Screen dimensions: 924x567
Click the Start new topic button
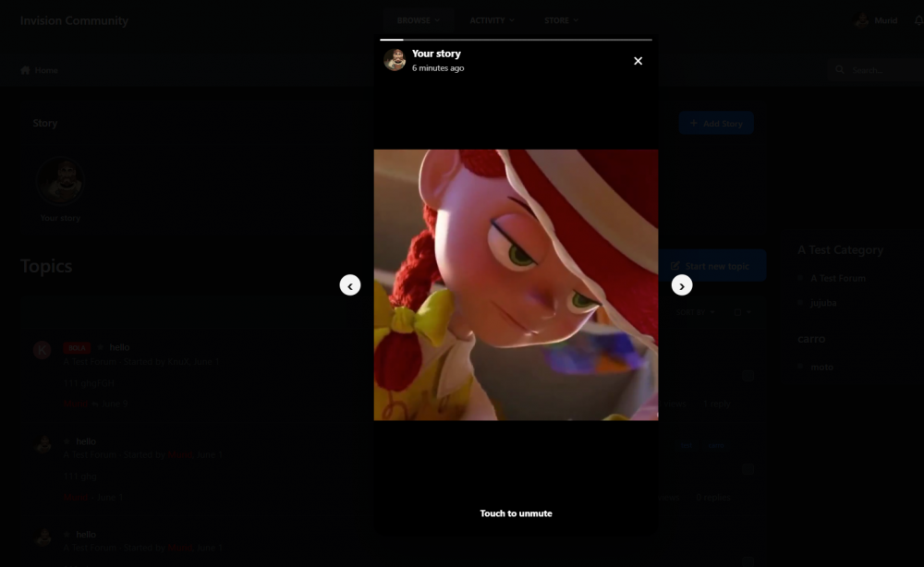(x=711, y=266)
